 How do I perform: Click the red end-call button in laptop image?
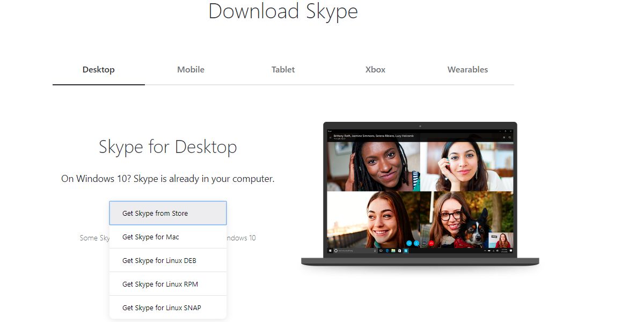click(431, 243)
